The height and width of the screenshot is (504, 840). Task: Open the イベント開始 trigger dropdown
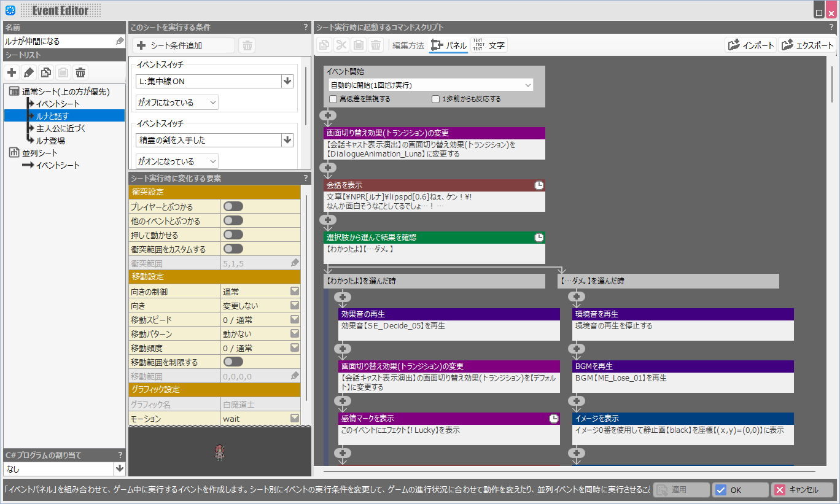[x=430, y=85]
